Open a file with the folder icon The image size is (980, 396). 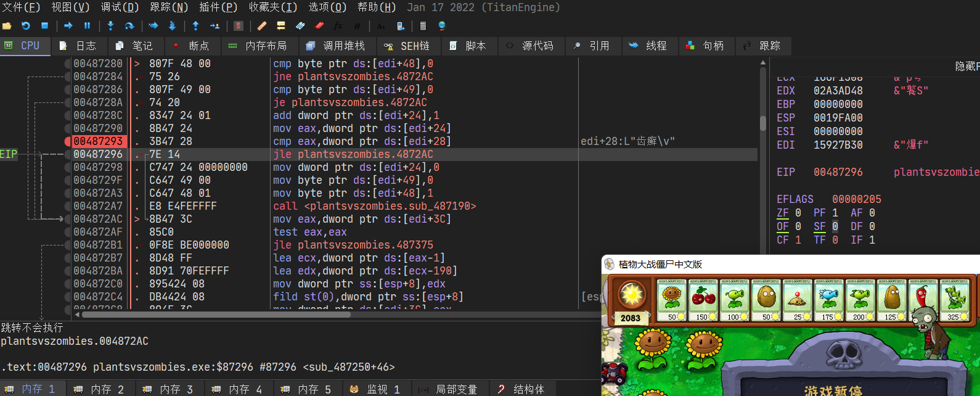coord(7,26)
